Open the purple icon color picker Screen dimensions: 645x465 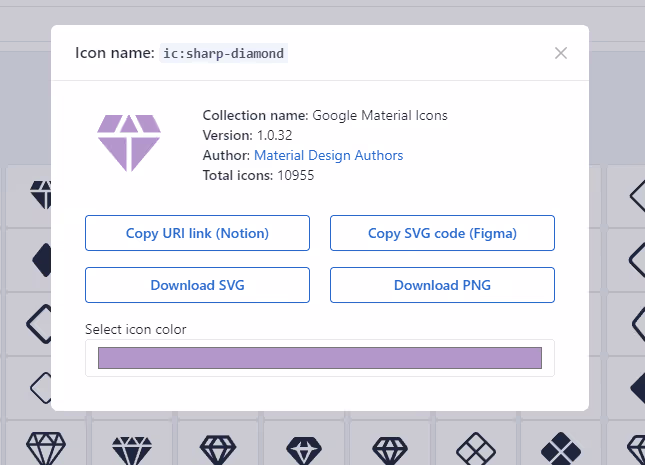point(320,358)
